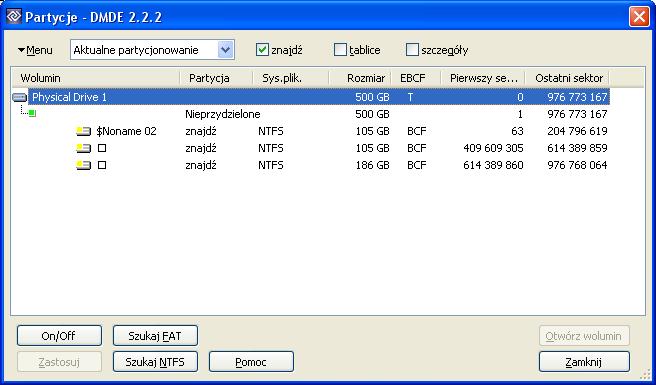656x385 pixels.
Task: Click the T flag in Physical Drive row
Action: tap(410, 97)
